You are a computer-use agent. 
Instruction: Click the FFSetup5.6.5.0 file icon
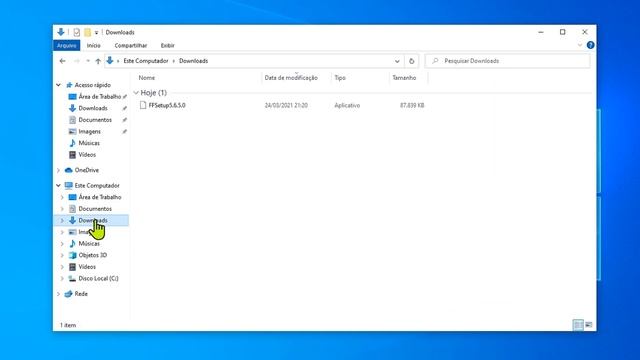[x=143, y=105]
